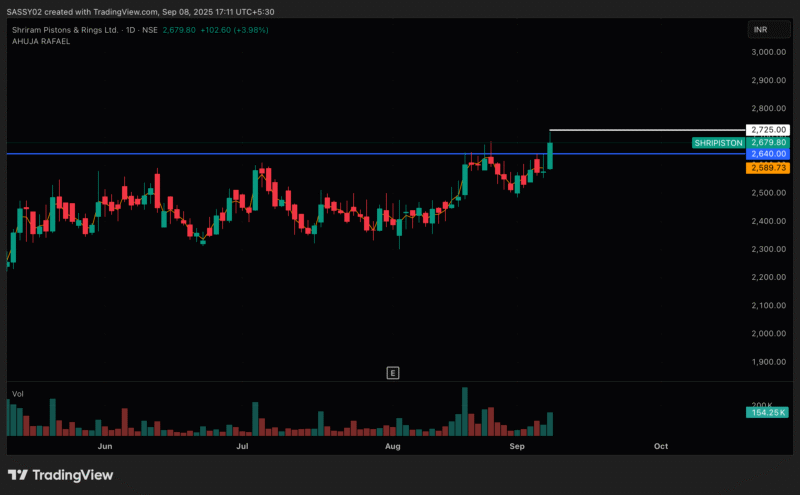
Task: Click the Aug label on time axis
Action: coord(393,446)
